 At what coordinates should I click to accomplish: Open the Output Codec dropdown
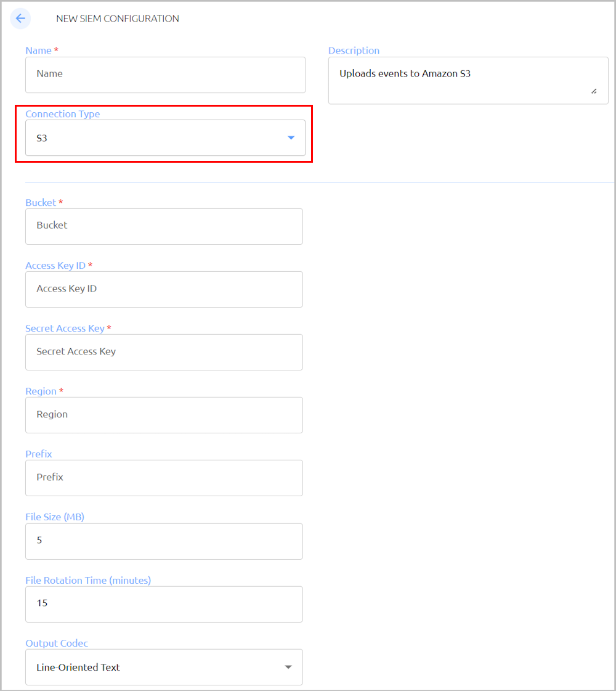click(x=164, y=667)
